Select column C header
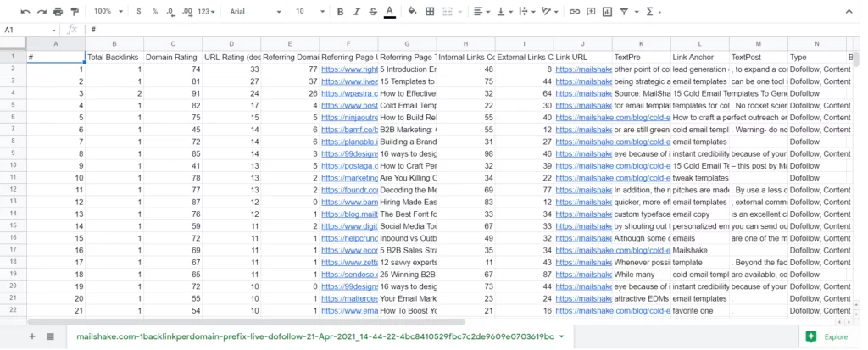Image resolution: width=868 pixels, height=350 pixels. tap(173, 44)
